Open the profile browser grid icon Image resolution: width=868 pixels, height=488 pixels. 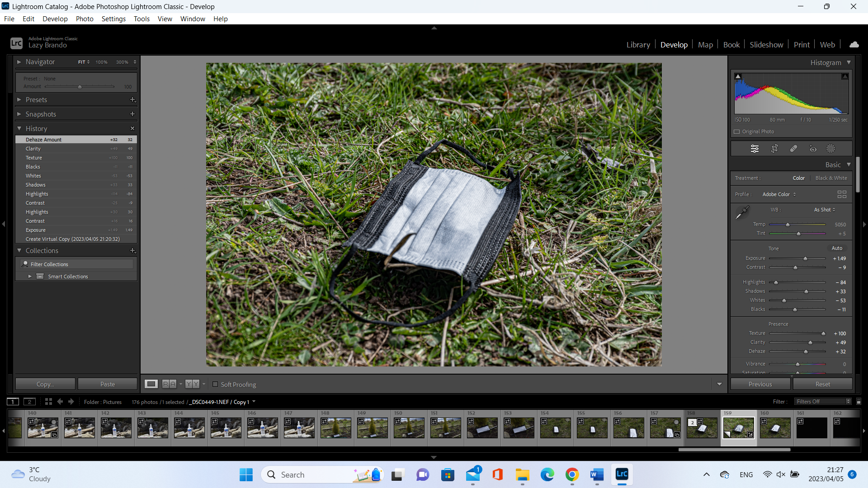point(842,194)
